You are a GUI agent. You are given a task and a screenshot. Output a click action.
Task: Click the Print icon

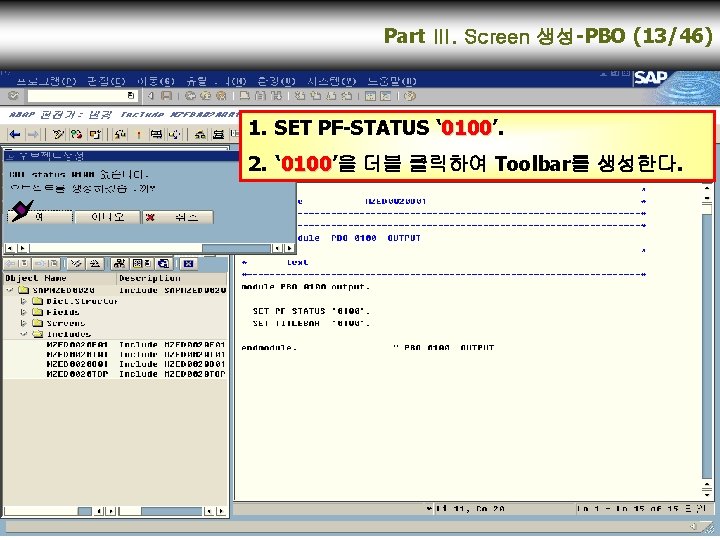pyautogui.click(x=245, y=96)
